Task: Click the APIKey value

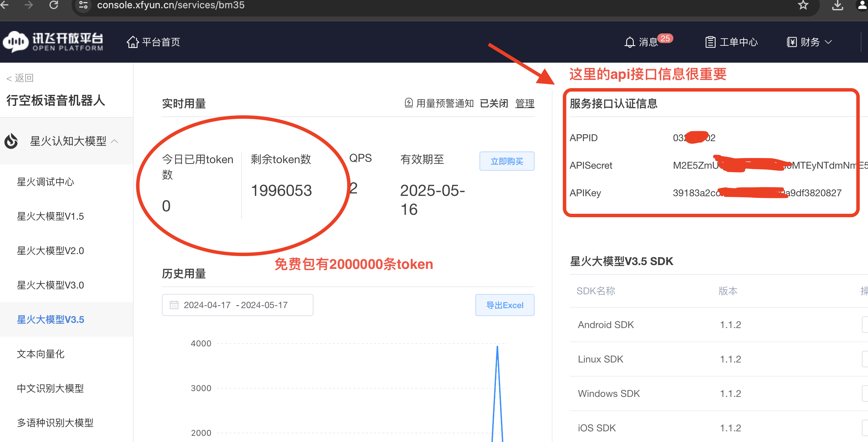Action: point(757,193)
